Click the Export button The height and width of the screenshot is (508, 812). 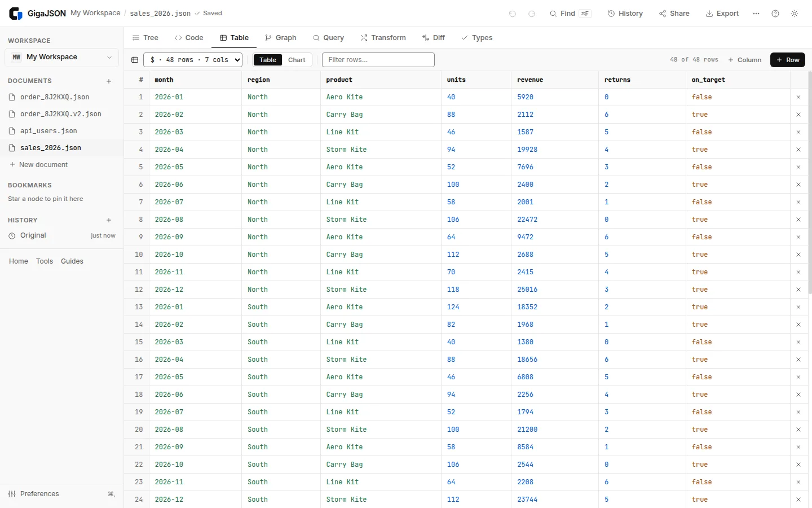722,14
